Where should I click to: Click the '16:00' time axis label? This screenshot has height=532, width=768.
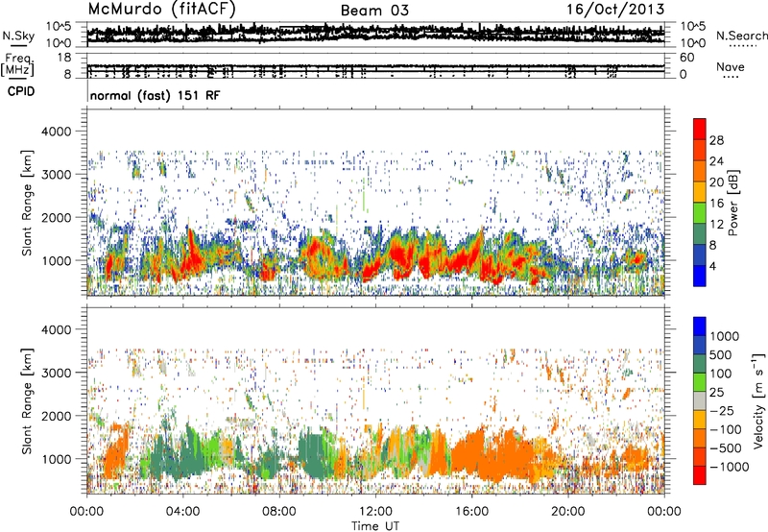471,511
